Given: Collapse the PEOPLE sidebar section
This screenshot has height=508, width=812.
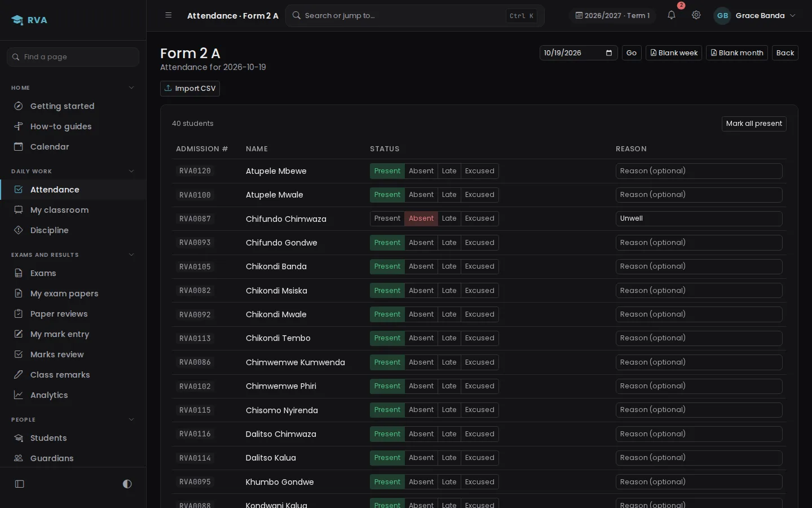Looking at the screenshot, I should (x=131, y=419).
